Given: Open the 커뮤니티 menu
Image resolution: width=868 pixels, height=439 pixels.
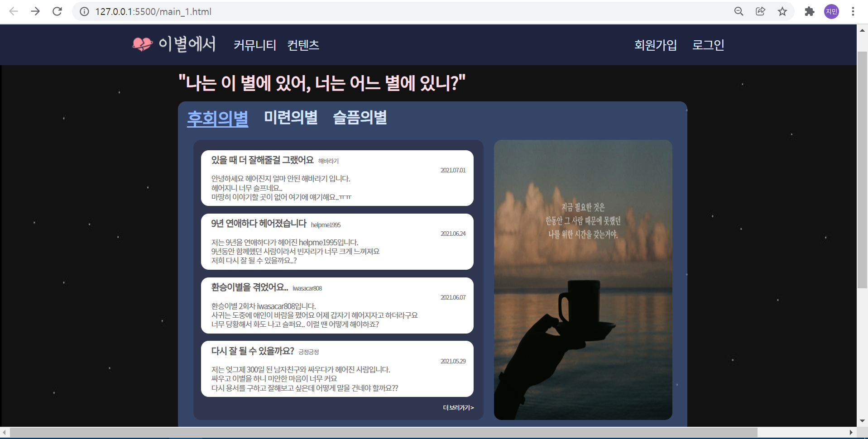Looking at the screenshot, I should [x=255, y=45].
